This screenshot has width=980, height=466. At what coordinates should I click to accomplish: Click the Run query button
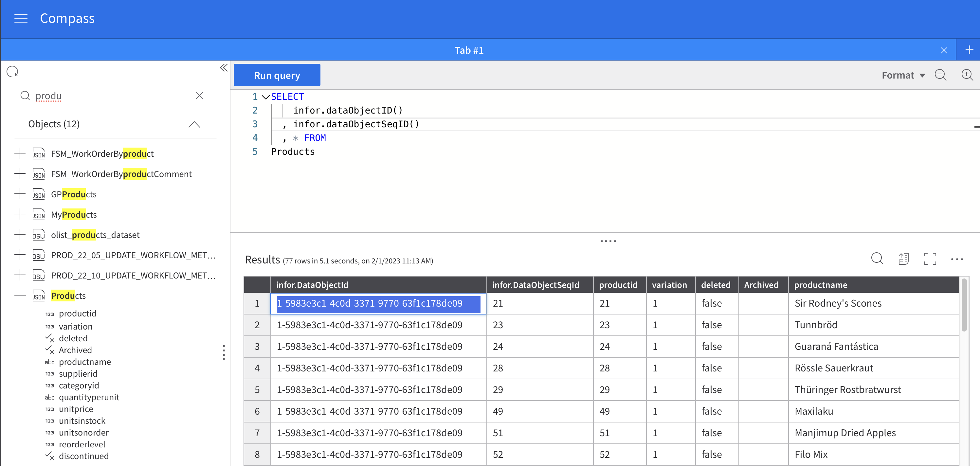(277, 75)
